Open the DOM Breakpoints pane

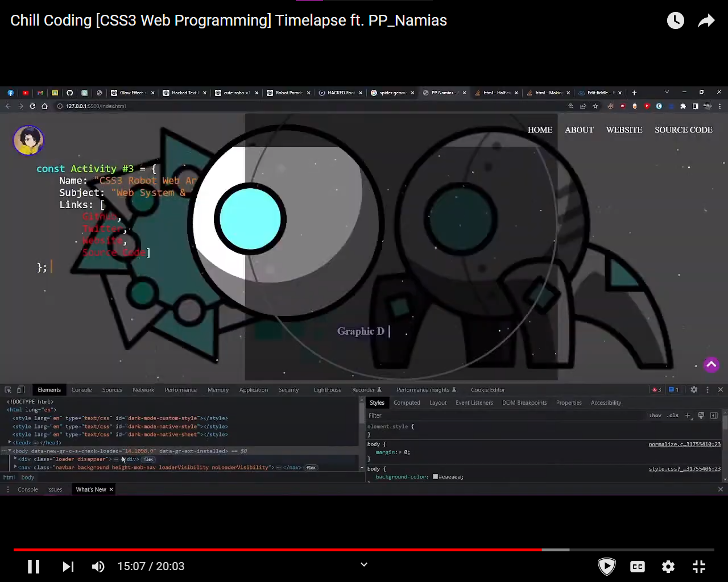pyautogui.click(x=524, y=403)
